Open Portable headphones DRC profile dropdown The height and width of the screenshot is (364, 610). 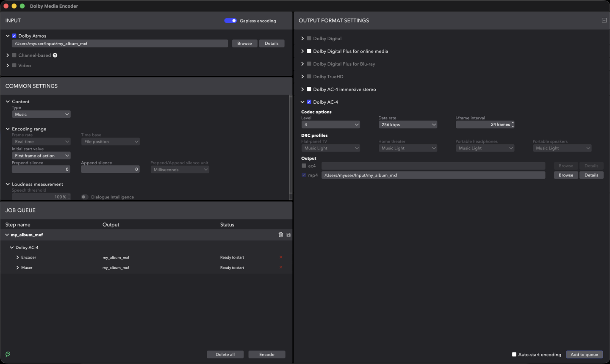click(x=485, y=148)
